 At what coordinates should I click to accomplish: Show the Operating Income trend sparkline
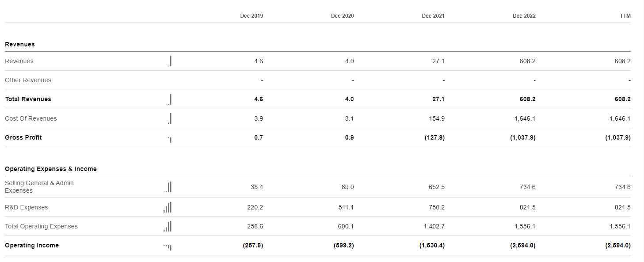(167, 247)
